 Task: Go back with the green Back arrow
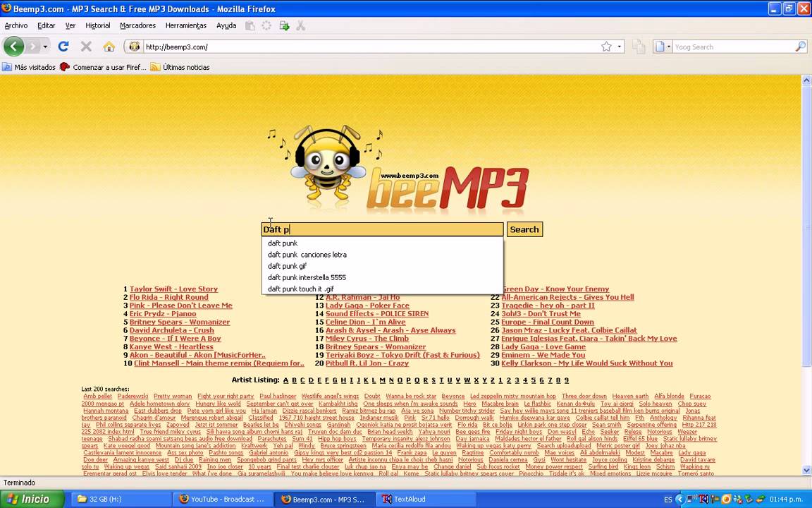click(x=14, y=47)
